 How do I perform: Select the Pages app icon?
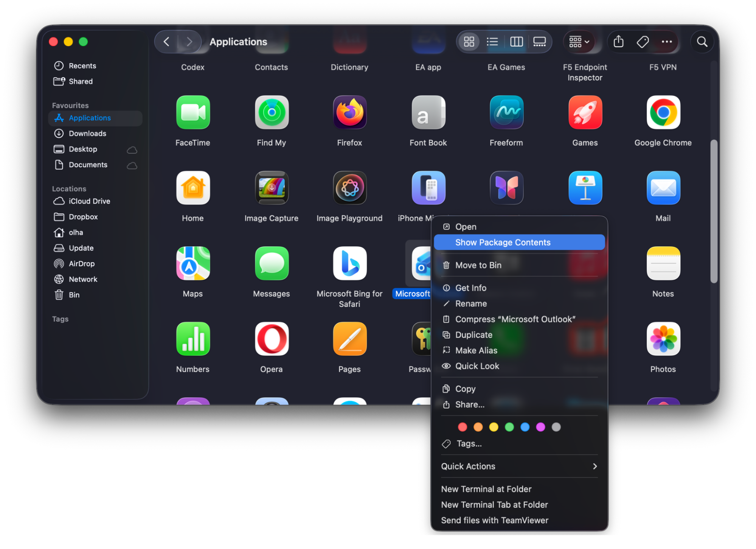(350, 339)
